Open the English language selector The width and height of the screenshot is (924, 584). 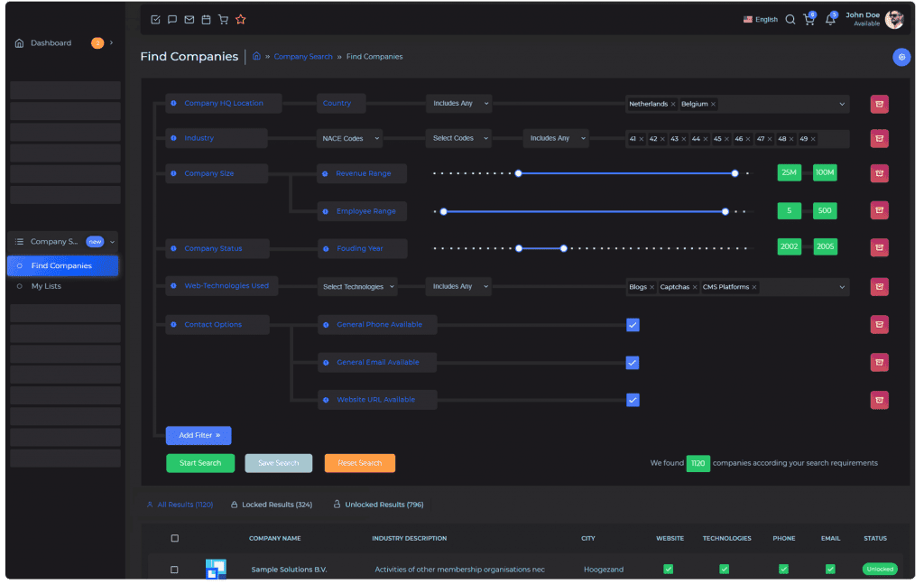760,20
